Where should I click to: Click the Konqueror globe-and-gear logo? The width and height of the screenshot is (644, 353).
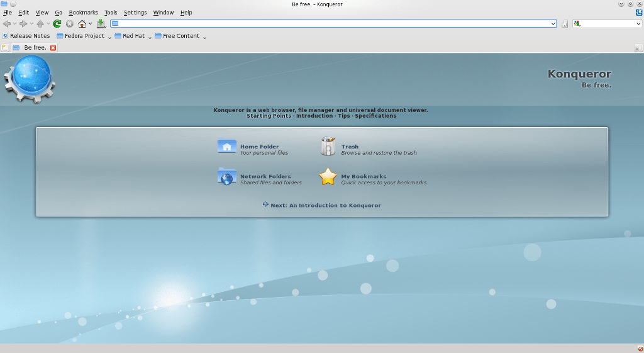pyautogui.click(x=30, y=79)
